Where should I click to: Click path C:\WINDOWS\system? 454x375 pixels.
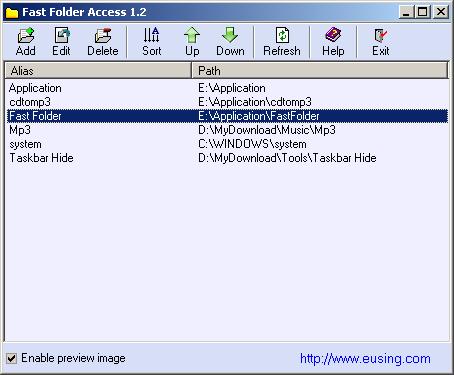coord(252,144)
